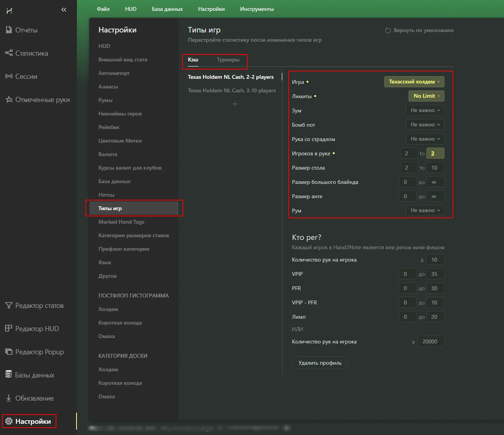Open the Рум dropdown
The image size is (504, 435).
pyautogui.click(x=425, y=211)
